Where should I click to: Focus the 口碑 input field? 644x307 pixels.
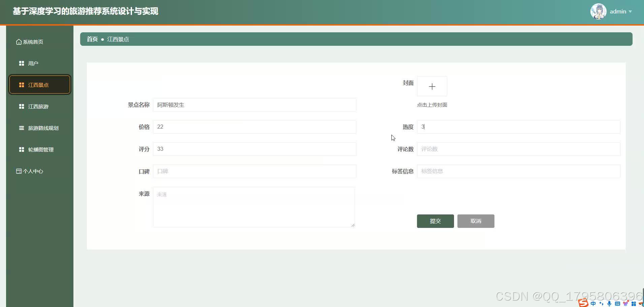click(254, 171)
